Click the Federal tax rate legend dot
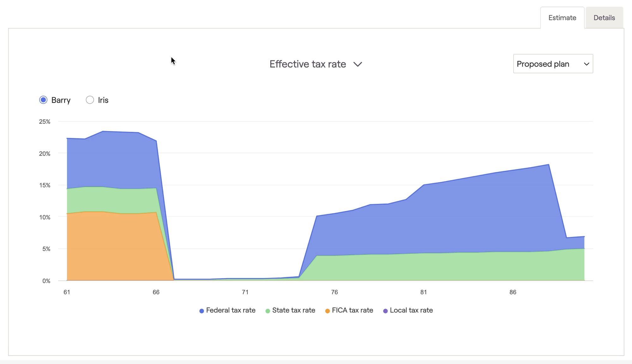The width and height of the screenshot is (632, 364). click(202, 311)
